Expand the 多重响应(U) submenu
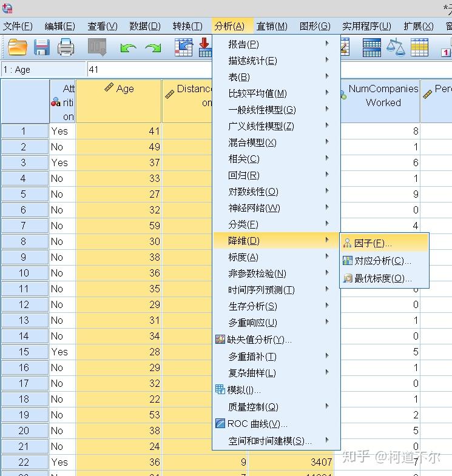The height and width of the screenshot is (476, 452). tap(276, 323)
